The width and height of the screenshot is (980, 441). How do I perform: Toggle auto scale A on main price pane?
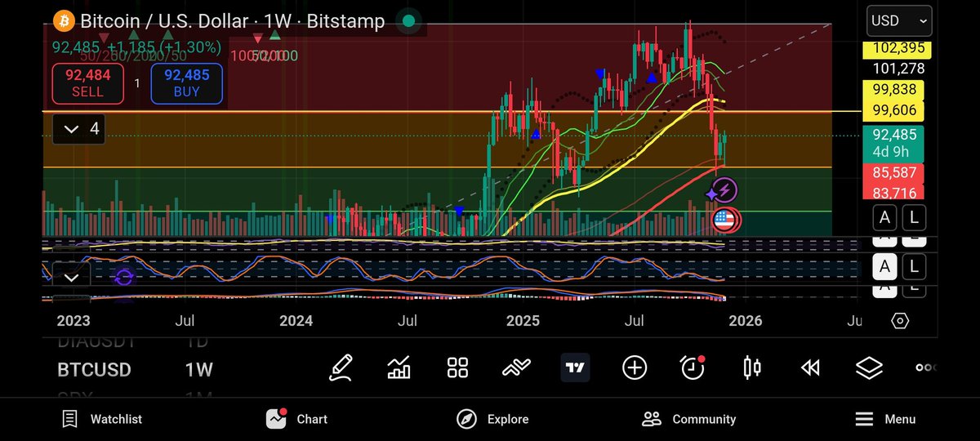(884, 217)
